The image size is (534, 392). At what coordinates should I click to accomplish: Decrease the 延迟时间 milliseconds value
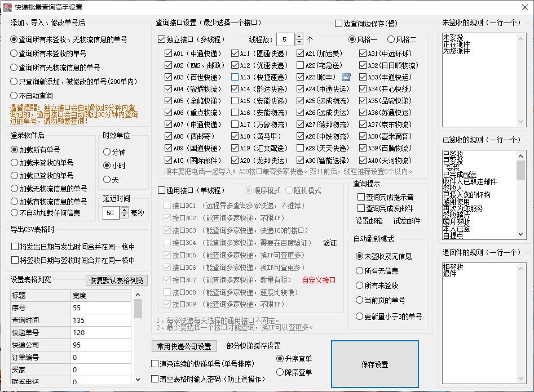[124, 216]
